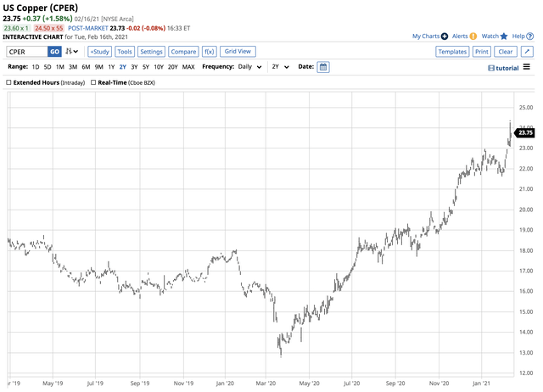The image size is (543, 392).
Task: Click the GO button
Action: pos(54,52)
